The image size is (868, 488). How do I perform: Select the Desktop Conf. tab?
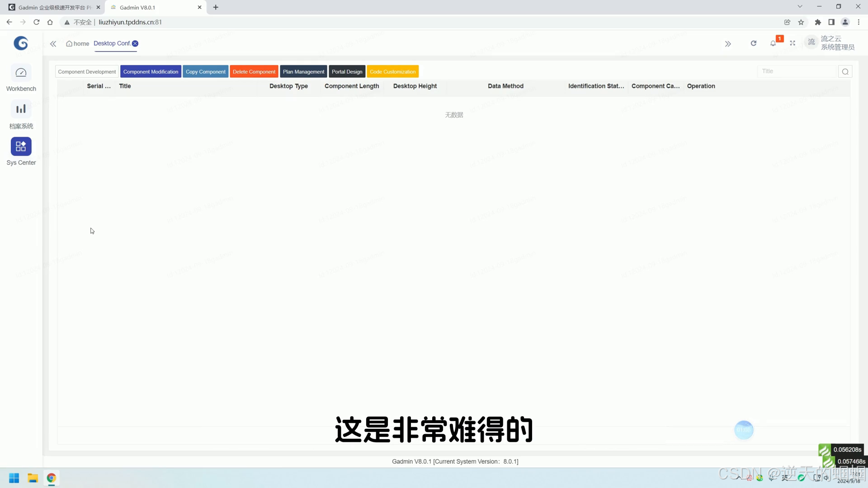pos(111,43)
